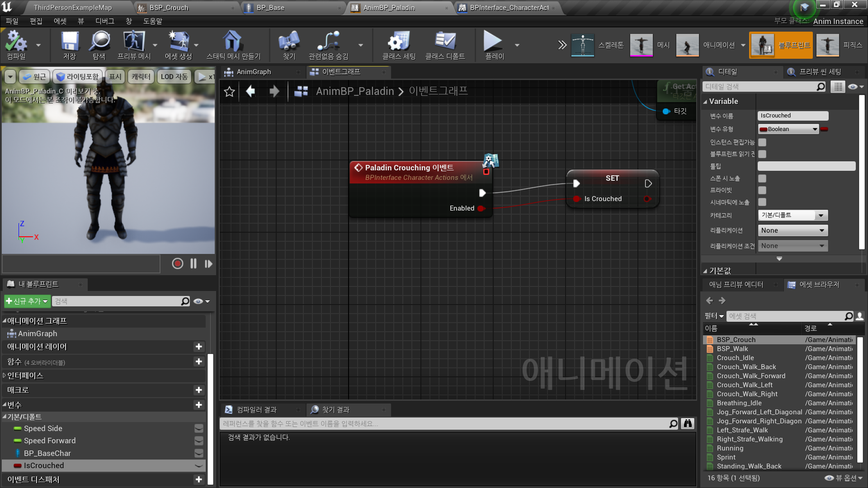Toggle Instance Editable (인스턴스 편집가능) checkbox
Viewport: 868px width, 488px height.
click(762, 142)
